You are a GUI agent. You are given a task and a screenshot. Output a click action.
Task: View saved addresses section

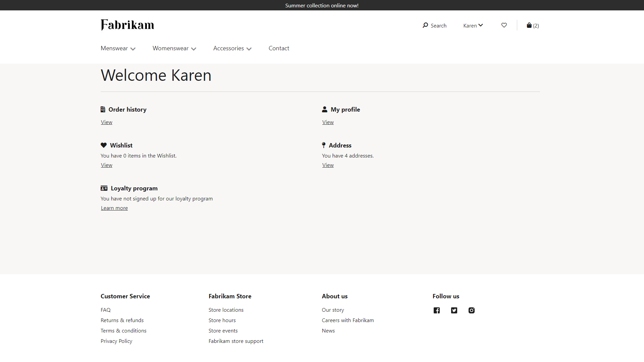tap(328, 165)
